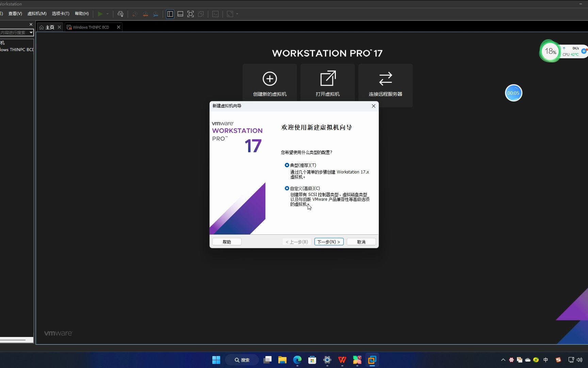
Task: Click the colorful app icon with badge
Action: pos(357,360)
